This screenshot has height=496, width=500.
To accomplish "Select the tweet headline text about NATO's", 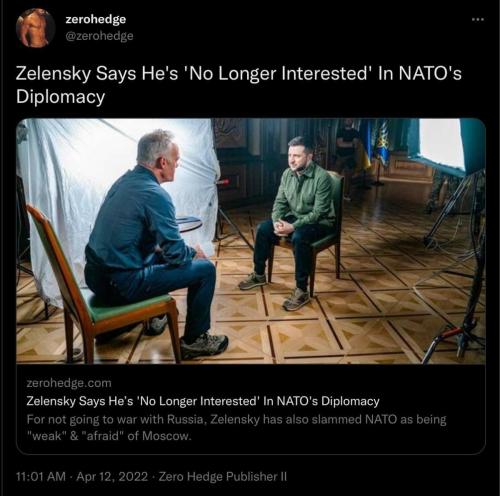I will (x=239, y=85).
